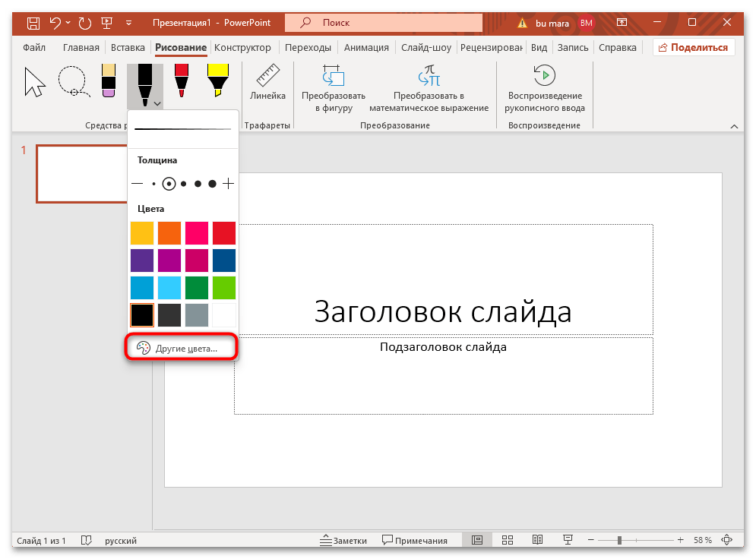756x559 pixels.
Task: Collapse the ribbon with the chevron
Action: click(x=734, y=125)
